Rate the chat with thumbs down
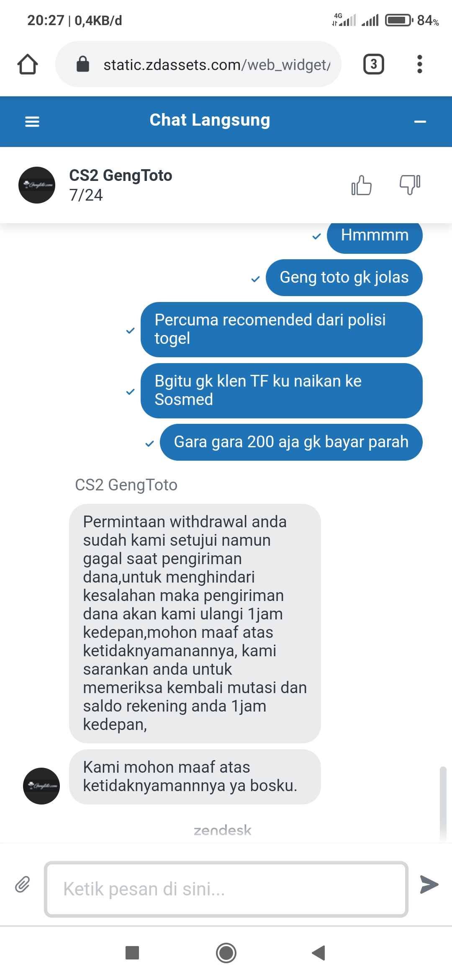 click(410, 185)
